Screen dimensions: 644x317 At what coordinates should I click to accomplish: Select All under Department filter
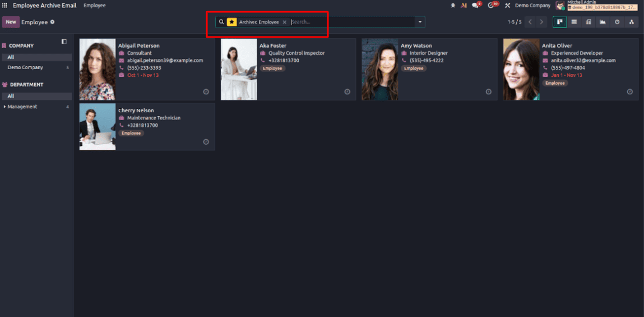click(x=36, y=96)
